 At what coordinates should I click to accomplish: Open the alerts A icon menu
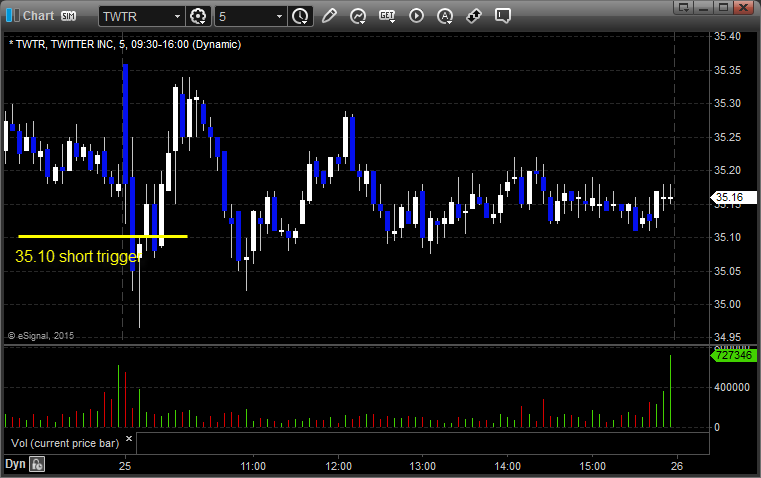point(445,16)
